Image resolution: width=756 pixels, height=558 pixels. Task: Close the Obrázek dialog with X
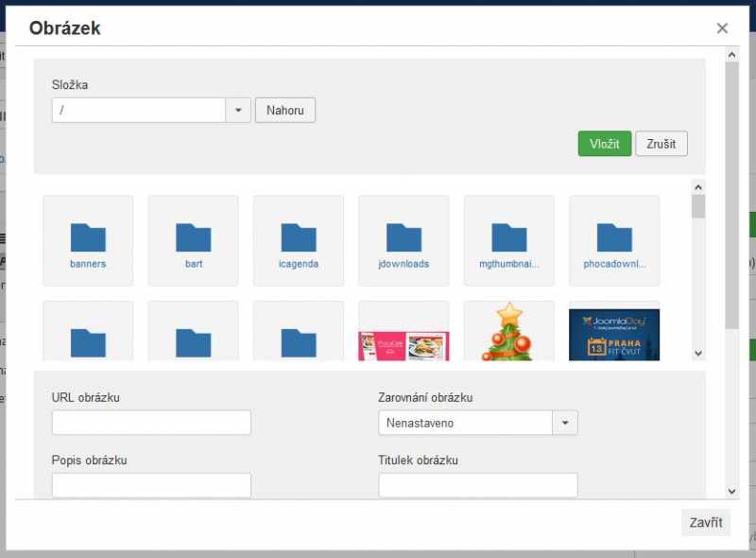(x=722, y=28)
